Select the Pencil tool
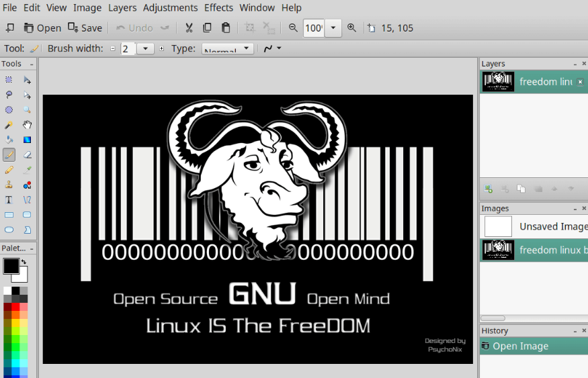Viewport: 588px width, 378px height. pos(9,170)
